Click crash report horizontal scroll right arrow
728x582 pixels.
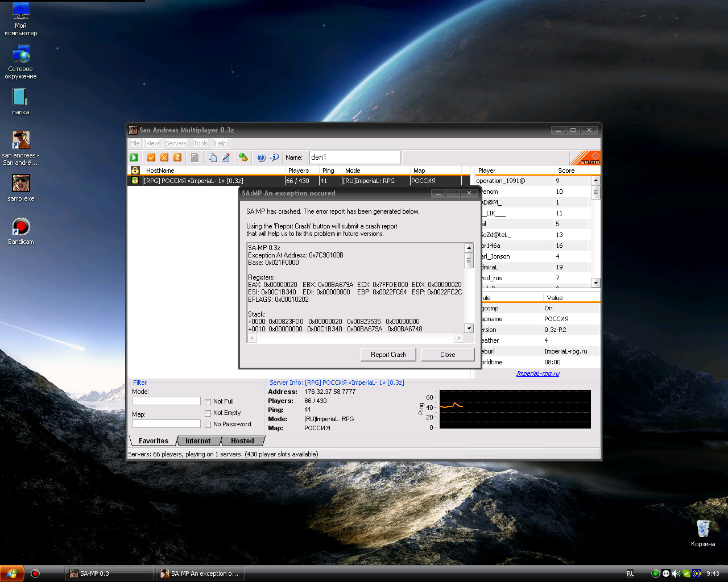pyautogui.click(x=460, y=338)
